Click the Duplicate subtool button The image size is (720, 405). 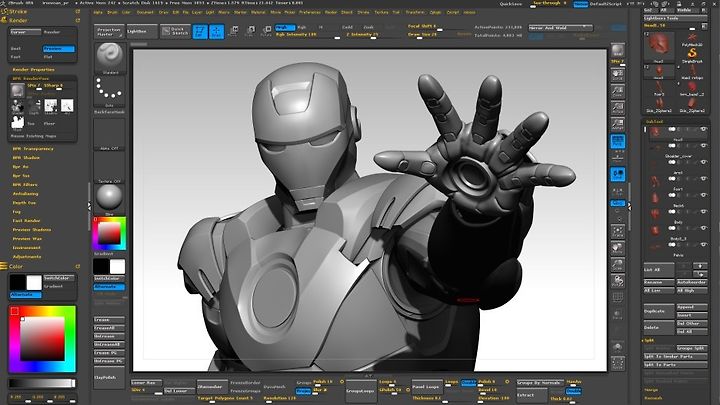click(x=658, y=311)
